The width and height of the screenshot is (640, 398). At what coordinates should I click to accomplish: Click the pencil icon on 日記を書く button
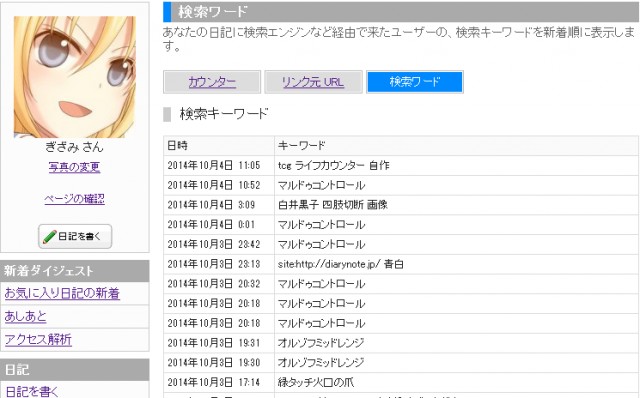point(49,236)
